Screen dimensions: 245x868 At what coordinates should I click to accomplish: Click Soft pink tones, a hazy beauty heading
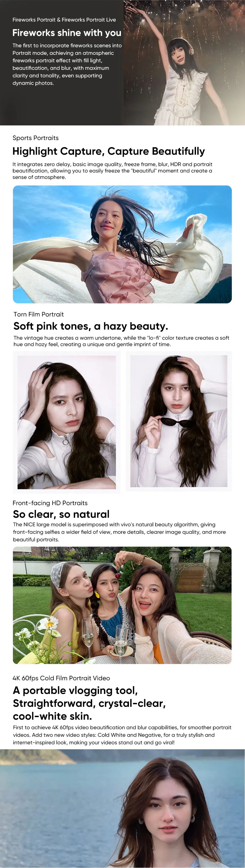click(91, 326)
